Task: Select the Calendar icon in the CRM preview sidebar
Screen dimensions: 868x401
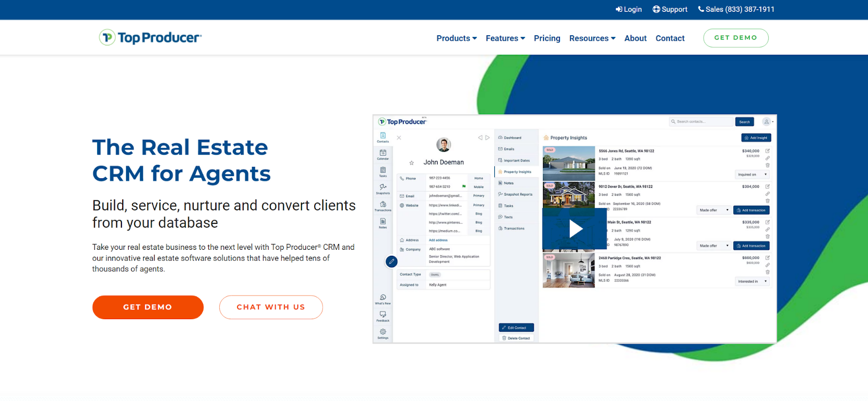Action: tap(383, 154)
